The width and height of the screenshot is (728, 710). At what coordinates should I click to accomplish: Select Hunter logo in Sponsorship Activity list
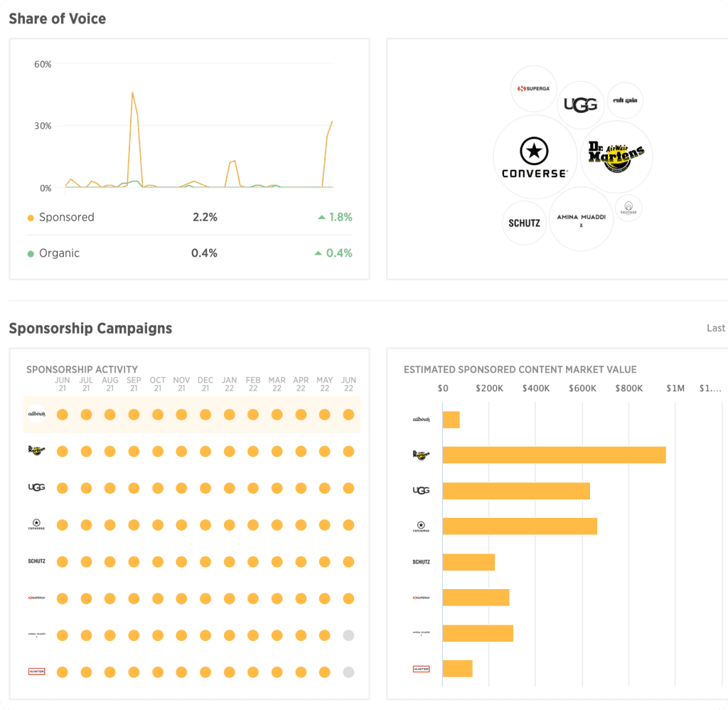[x=37, y=672]
